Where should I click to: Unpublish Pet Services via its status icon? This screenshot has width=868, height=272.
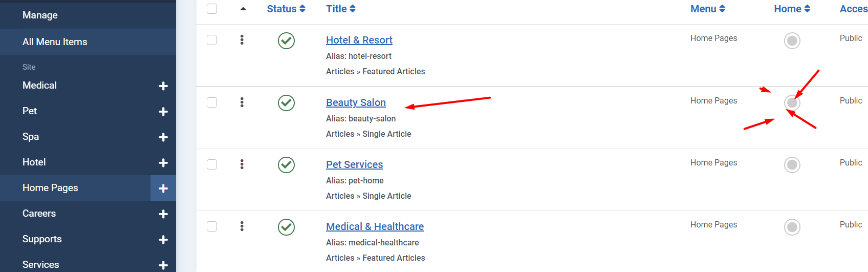pyautogui.click(x=286, y=165)
